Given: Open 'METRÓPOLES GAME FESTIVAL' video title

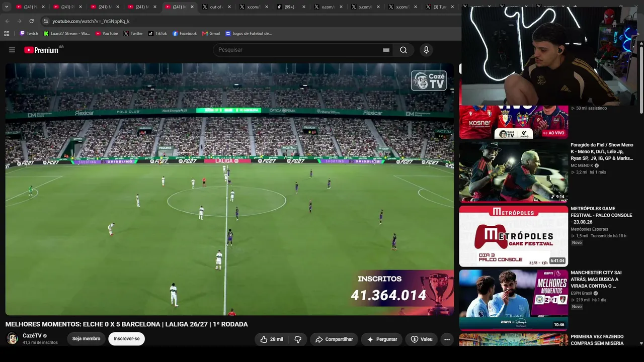Looking at the screenshot, I should 601,215.
